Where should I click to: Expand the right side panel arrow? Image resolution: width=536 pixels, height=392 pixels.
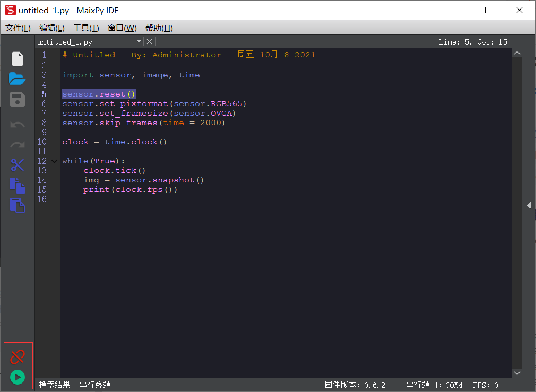(529, 205)
